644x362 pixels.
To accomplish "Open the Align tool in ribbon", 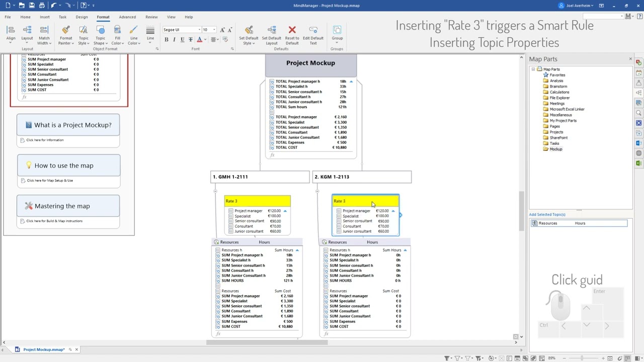I will click(11, 35).
